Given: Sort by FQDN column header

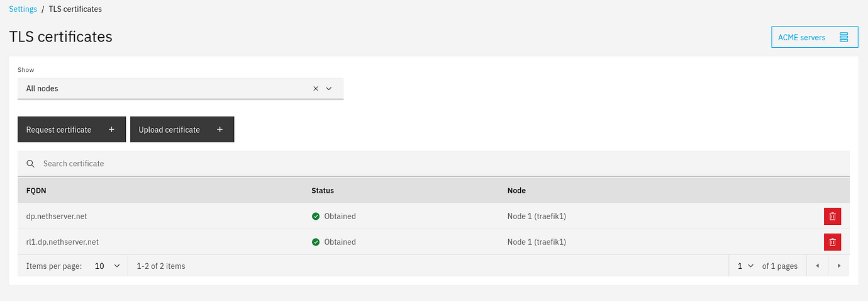Looking at the screenshot, I should (36, 190).
